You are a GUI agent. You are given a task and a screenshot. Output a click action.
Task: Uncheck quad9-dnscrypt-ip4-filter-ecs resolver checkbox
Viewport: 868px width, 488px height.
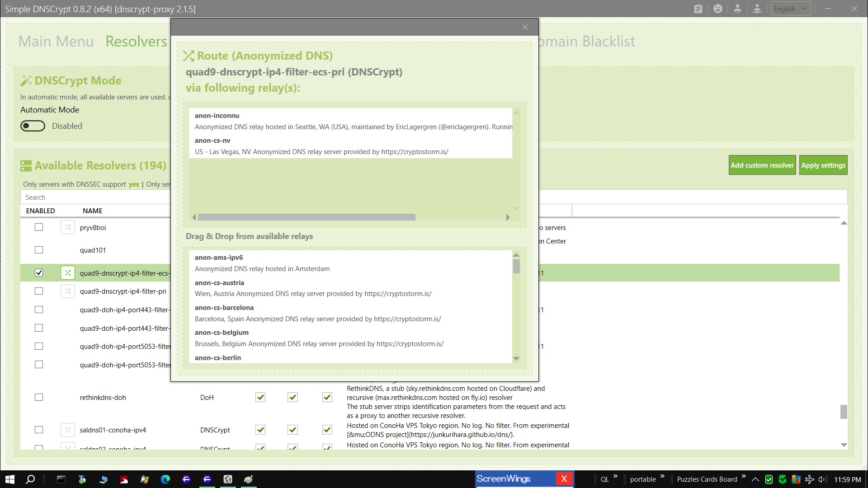pyautogui.click(x=39, y=272)
